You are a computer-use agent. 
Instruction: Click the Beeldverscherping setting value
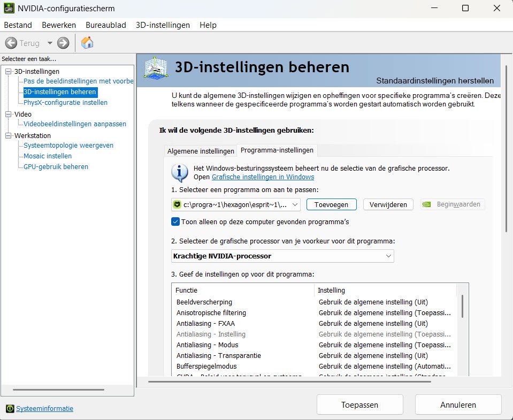click(373, 302)
